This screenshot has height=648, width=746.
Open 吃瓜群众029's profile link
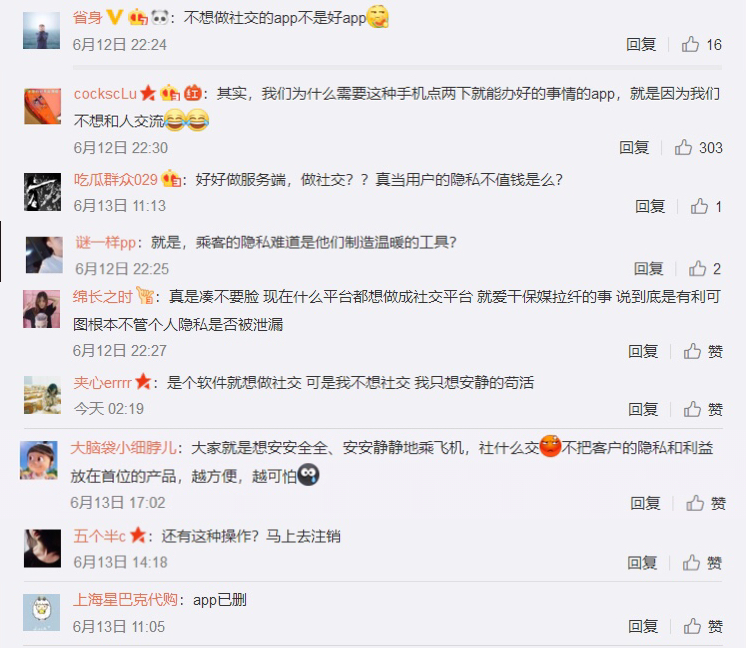pos(116,180)
